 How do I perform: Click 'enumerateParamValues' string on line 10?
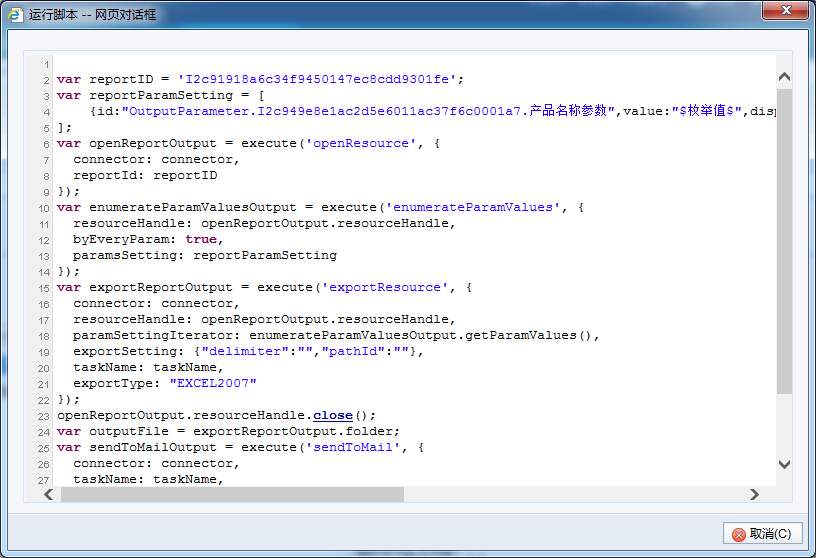click(x=473, y=207)
